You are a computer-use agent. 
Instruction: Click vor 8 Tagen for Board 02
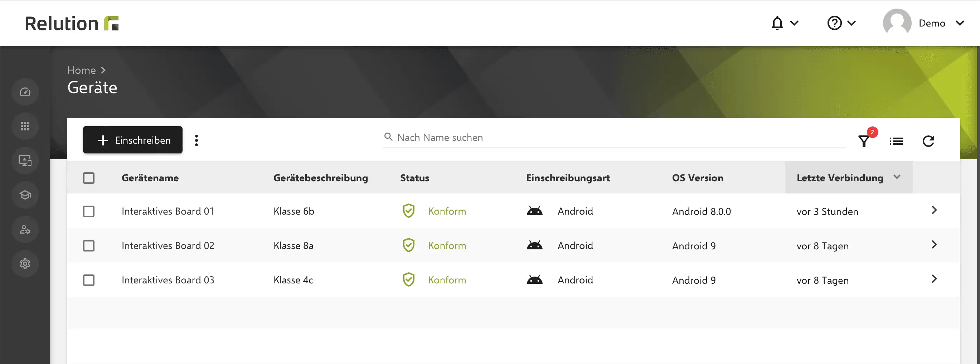(823, 246)
